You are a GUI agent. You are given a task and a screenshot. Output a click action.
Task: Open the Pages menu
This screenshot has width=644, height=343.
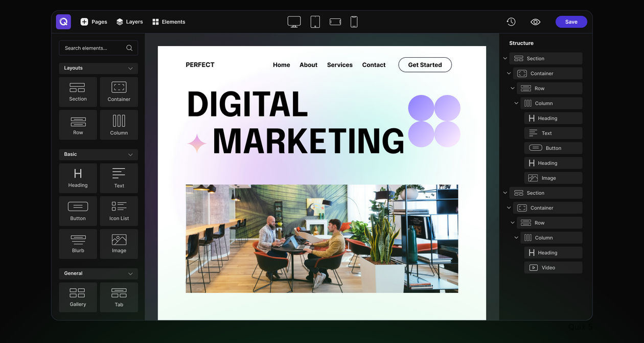pyautogui.click(x=94, y=21)
